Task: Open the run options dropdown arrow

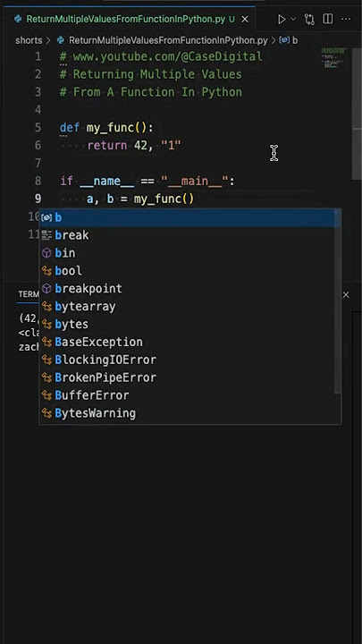Action: tap(293, 20)
